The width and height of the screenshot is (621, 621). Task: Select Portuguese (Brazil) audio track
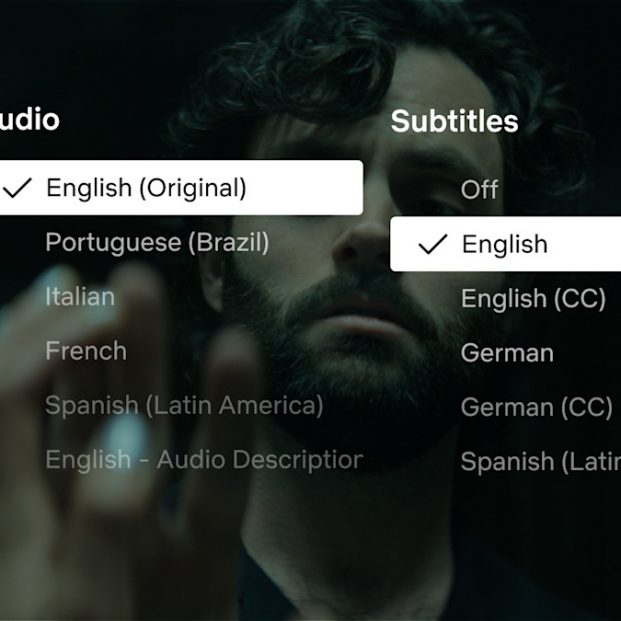click(157, 243)
